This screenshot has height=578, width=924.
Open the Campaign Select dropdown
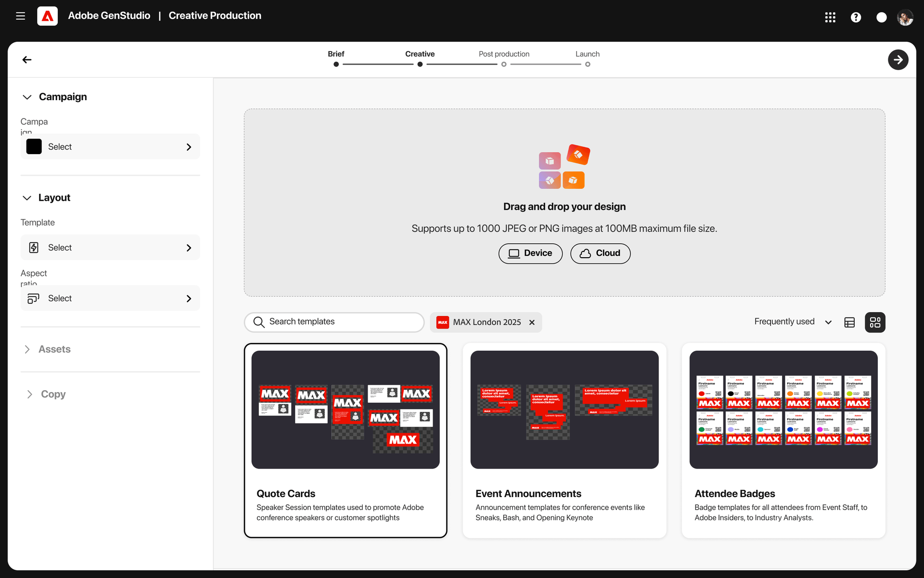(110, 146)
